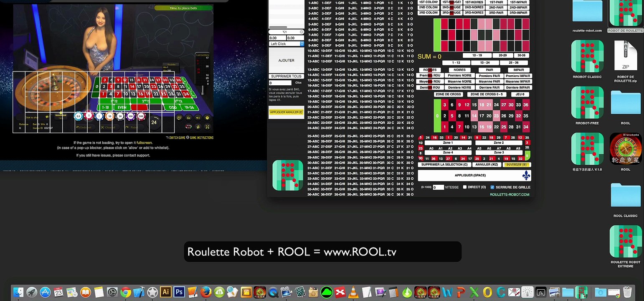
Task: Select the 100 chip in the game
Action: [131, 116]
